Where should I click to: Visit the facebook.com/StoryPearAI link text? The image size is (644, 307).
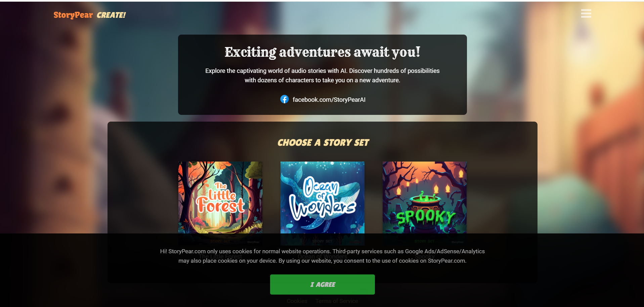click(329, 99)
